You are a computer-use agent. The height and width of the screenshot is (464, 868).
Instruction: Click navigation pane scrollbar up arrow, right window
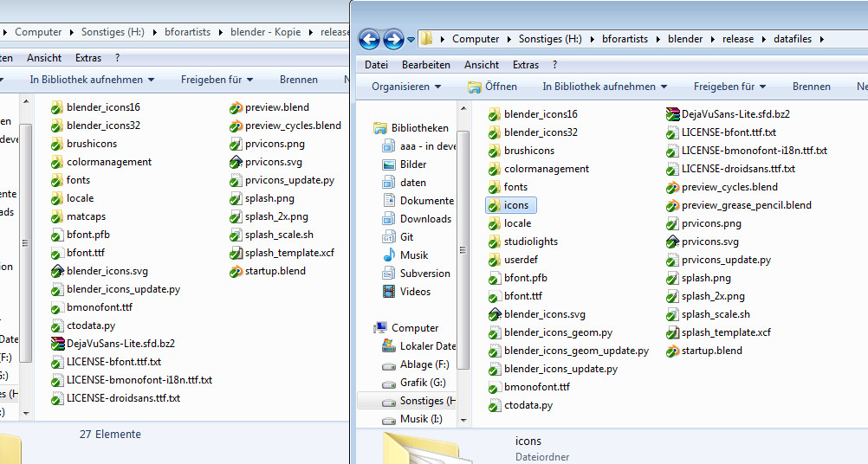point(463,109)
